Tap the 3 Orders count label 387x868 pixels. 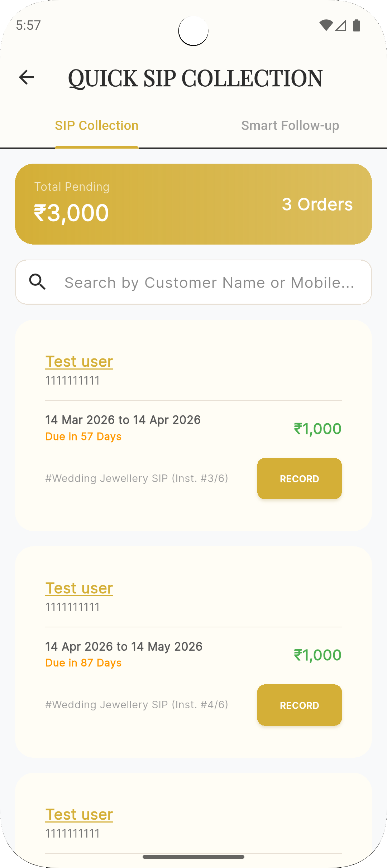[x=317, y=204]
